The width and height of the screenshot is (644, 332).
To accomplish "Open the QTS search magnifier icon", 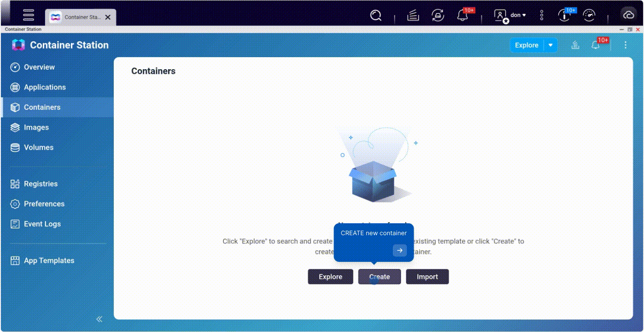I will pos(376,16).
